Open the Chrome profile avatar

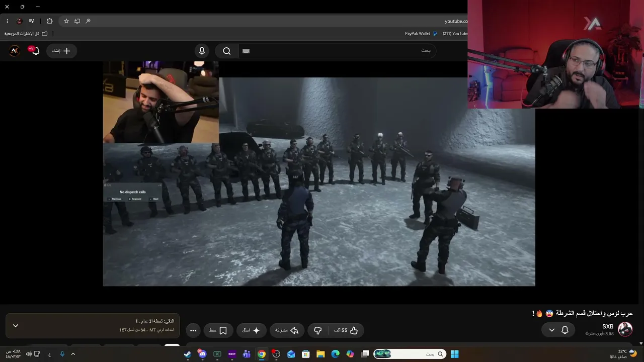point(19,21)
